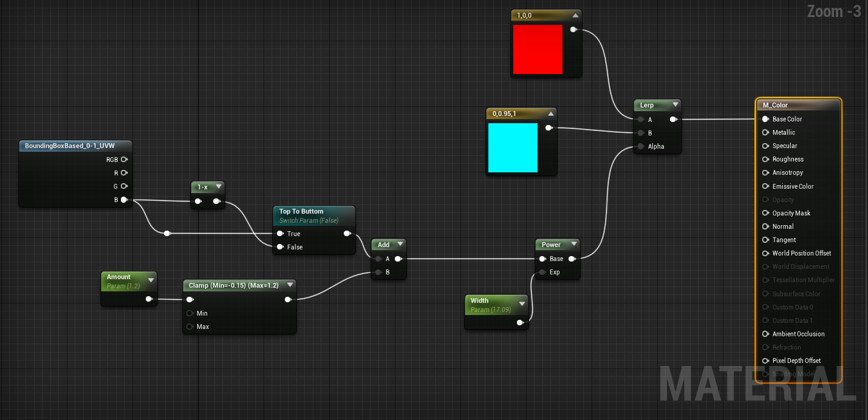
Task: Click the Exp input pin on Power node
Action: point(542,272)
